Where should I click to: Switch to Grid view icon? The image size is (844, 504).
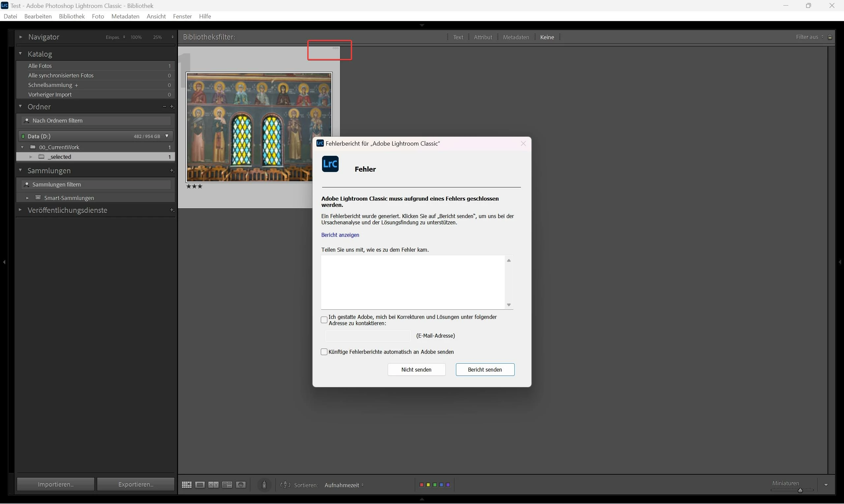(187, 485)
